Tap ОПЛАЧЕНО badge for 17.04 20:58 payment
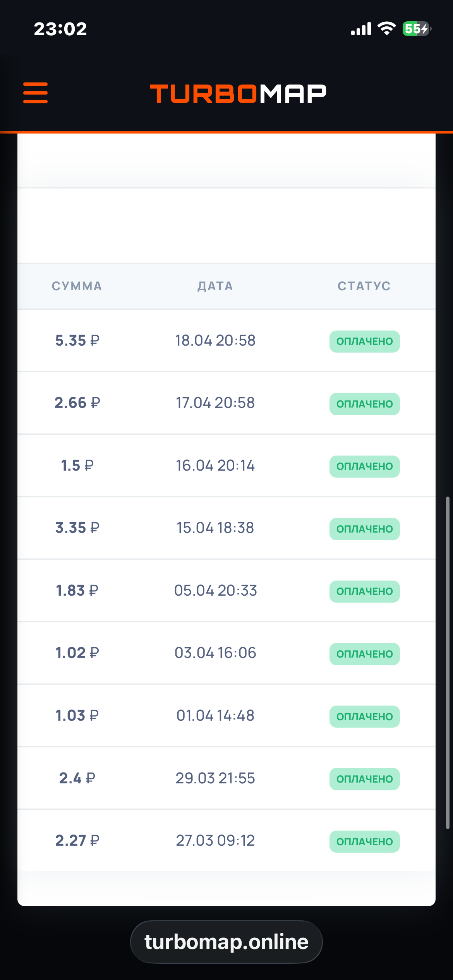Viewport: 453px width, 980px height. 364,404
